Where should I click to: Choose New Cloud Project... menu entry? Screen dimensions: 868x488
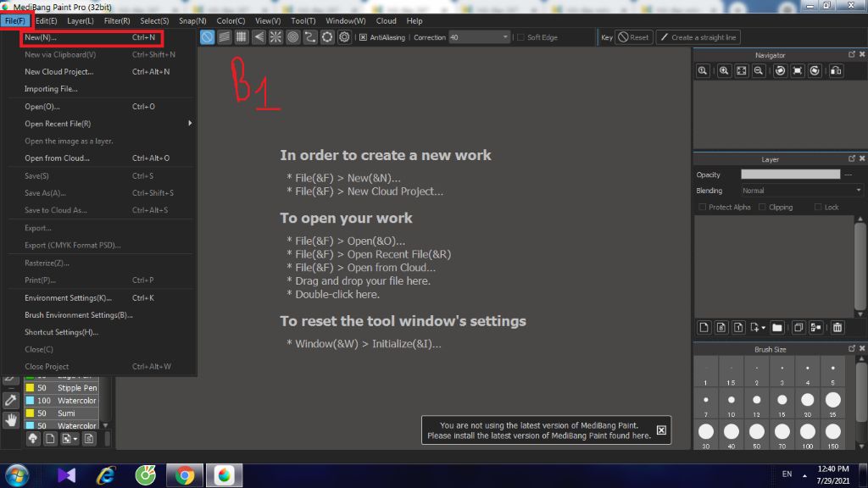tap(100, 71)
